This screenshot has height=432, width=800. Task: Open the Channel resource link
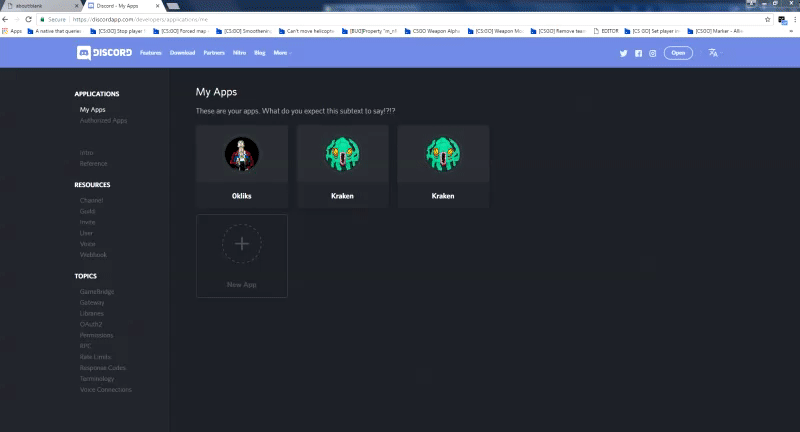click(91, 200)
